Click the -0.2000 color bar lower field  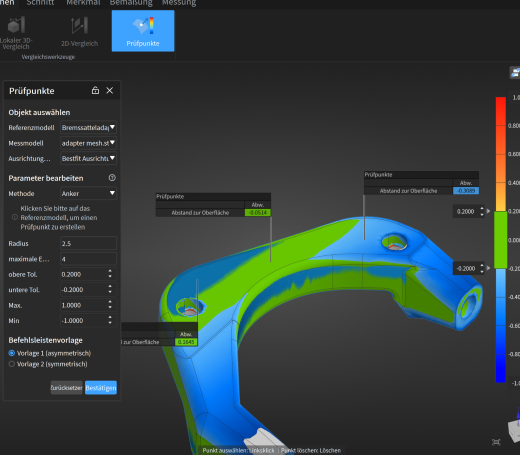[x=465, y=268]
